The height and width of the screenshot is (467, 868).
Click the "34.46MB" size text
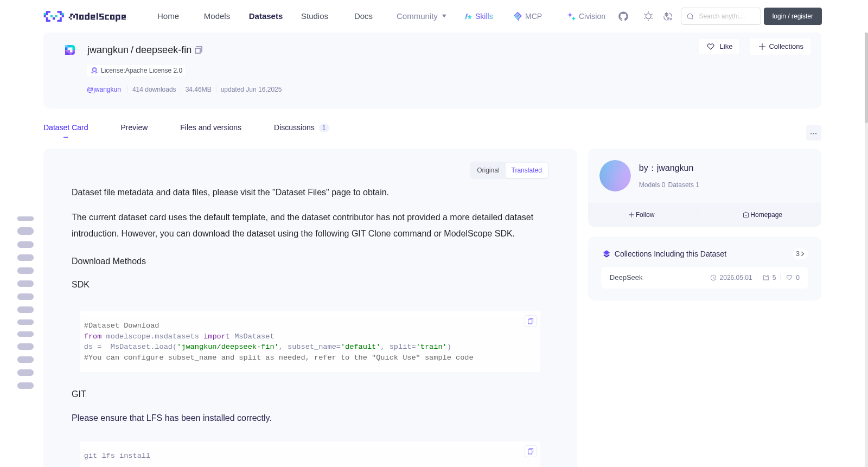(x=198, y=89)
